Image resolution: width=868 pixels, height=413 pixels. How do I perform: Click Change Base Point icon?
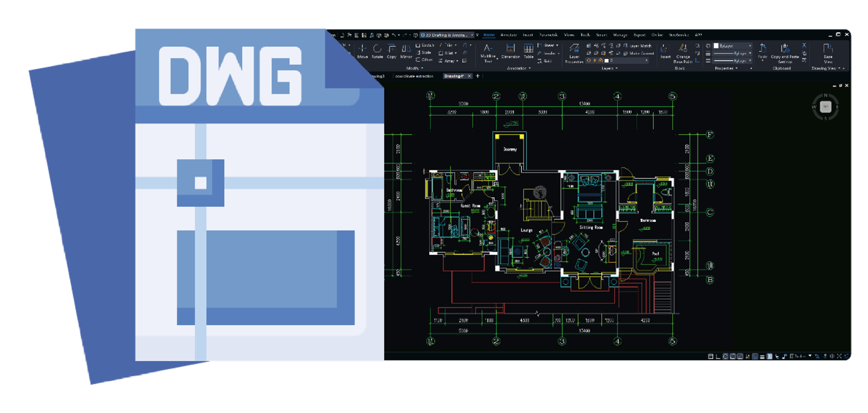click(683, 53)
